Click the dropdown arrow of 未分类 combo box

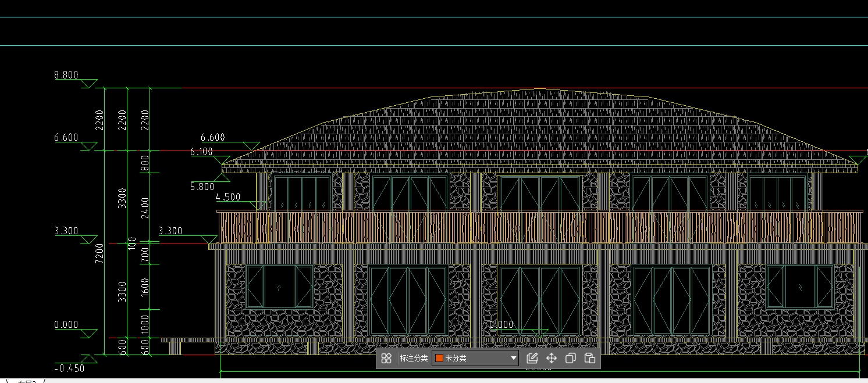click(x=513, y=358)
